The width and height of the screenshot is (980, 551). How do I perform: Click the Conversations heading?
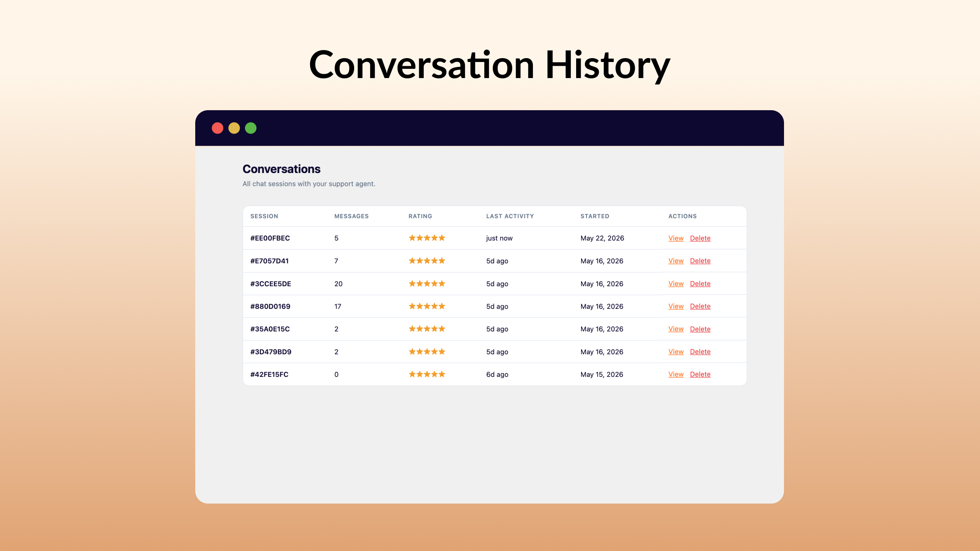click(281, 169)
